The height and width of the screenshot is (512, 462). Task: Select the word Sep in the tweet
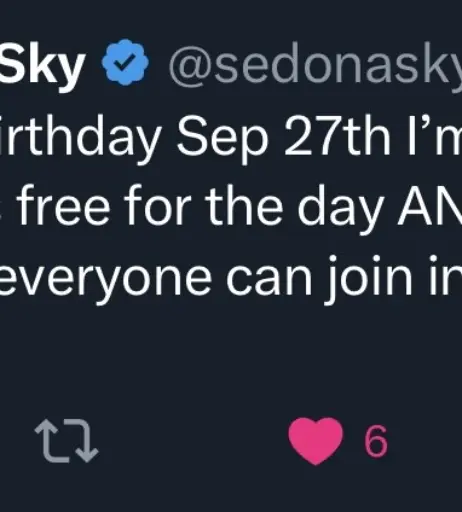coord(223,138)
